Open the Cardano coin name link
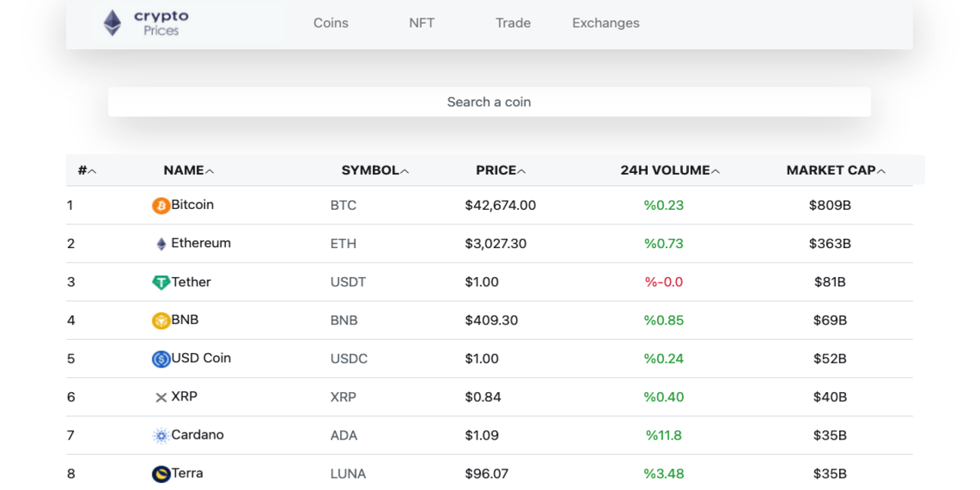This screenshot has width=980, height=490. pyautogui.click(x=198, y=434)
